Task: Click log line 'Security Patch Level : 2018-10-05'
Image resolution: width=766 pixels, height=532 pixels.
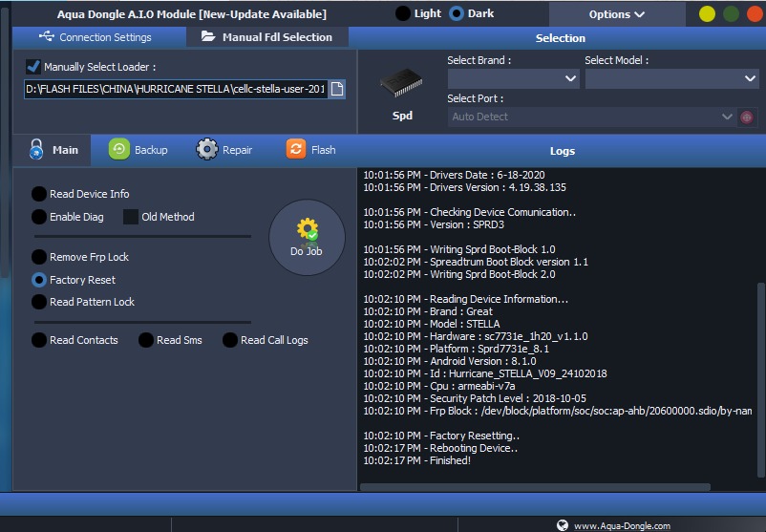Action: (x=475, y=398)
